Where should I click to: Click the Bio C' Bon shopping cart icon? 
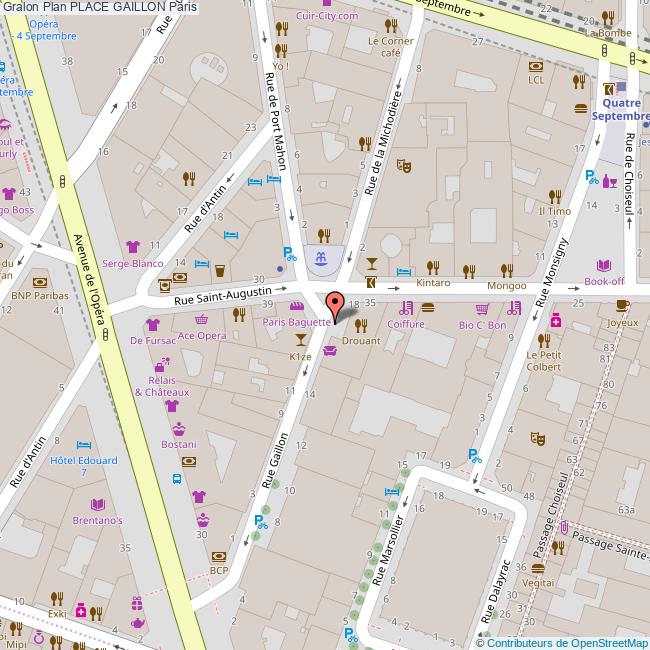tap(483, 308)
